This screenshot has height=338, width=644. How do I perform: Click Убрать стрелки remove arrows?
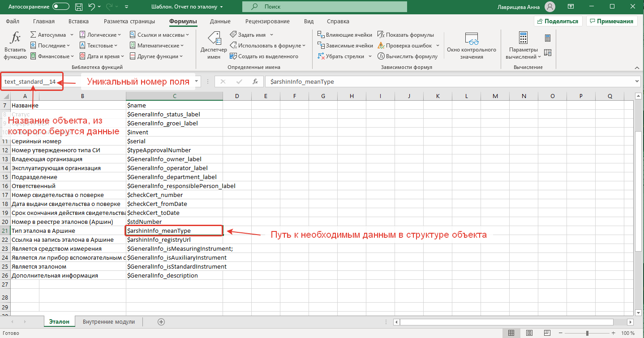point(341,56)
